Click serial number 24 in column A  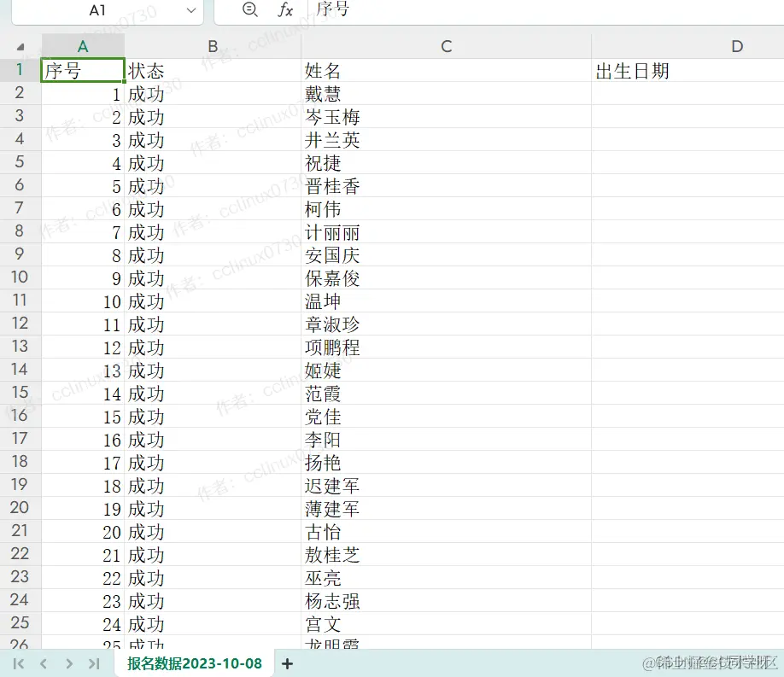point(83,623)
